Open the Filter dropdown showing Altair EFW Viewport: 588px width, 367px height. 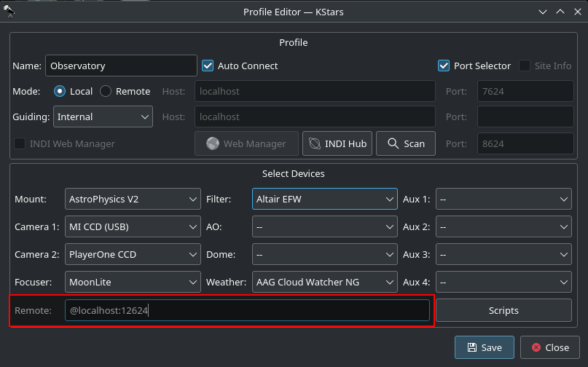[324, 199]
